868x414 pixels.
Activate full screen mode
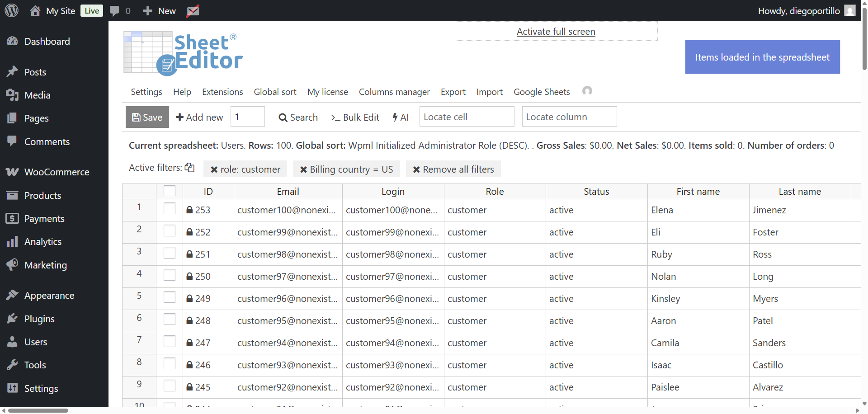click(556, 31)
